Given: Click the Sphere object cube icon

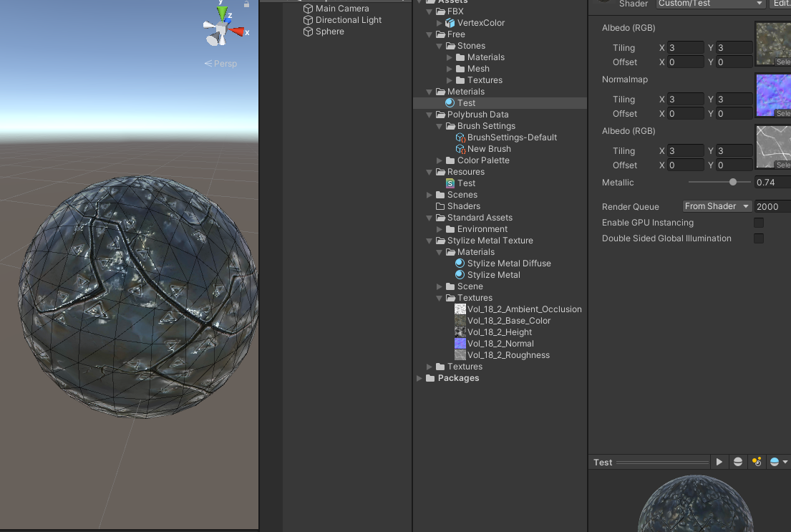Looking at the screenshot, I should pos(308,32).
